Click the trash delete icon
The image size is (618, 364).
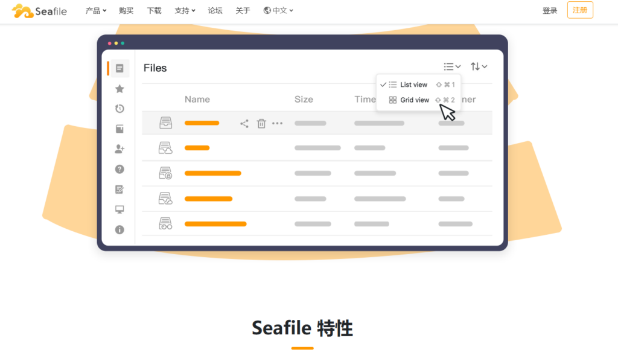(x=261, y=123)
